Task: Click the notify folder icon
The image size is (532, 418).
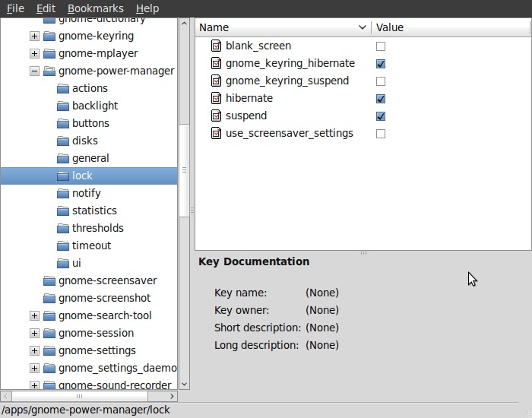Action: coord(63,193)
